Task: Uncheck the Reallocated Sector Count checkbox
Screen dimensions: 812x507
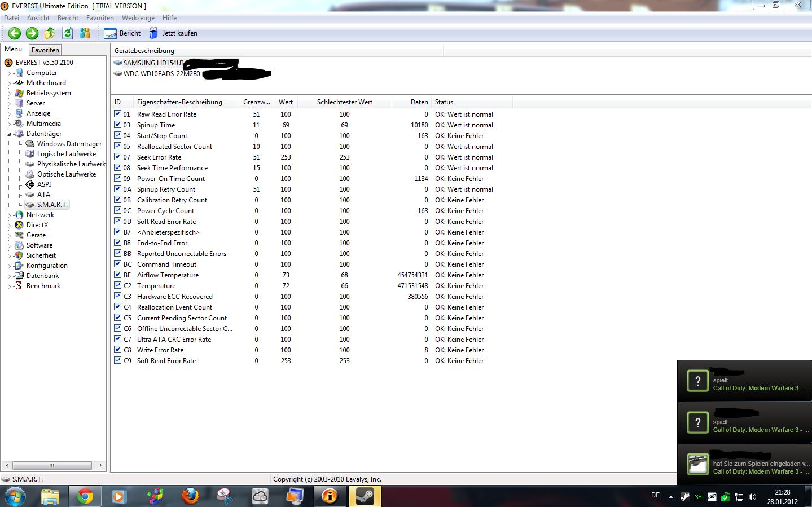Action: [117, 146]
